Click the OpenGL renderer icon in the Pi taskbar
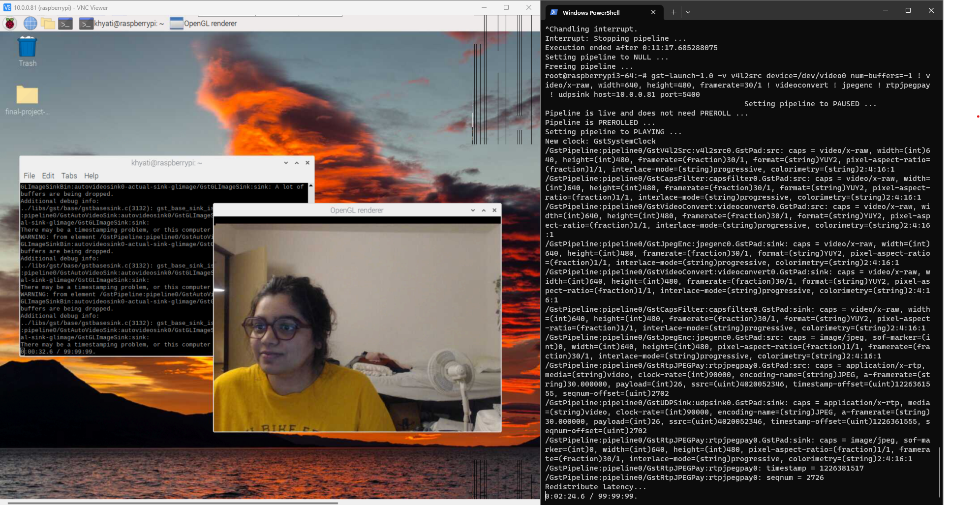Image resolution: width=980 pixels, height=505 pixels. 176,23
